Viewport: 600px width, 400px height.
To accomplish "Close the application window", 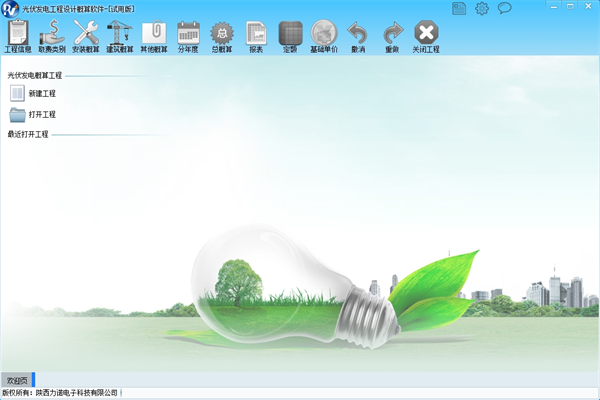I will (589, 7).
